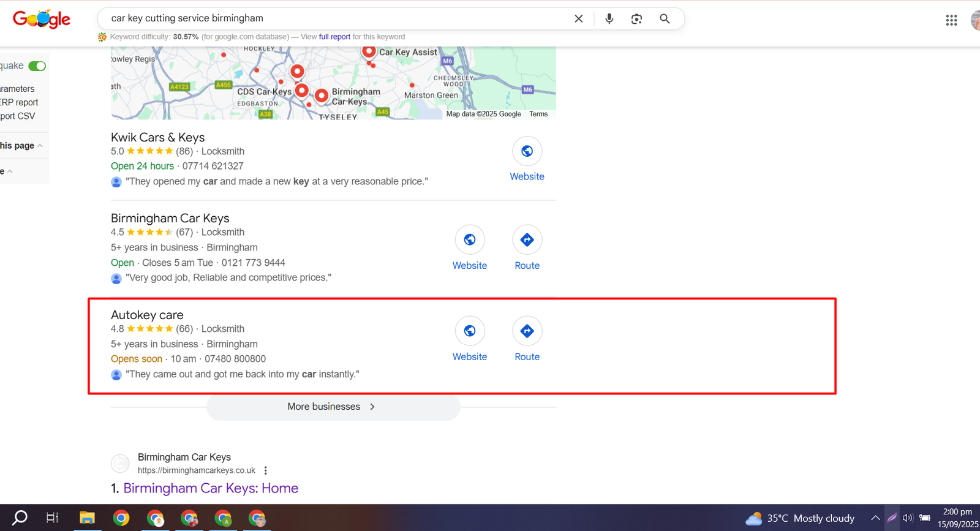Open Kwik Cars & Keys website icon
This screenshot has height=531, width=980.
pos(527,151)
